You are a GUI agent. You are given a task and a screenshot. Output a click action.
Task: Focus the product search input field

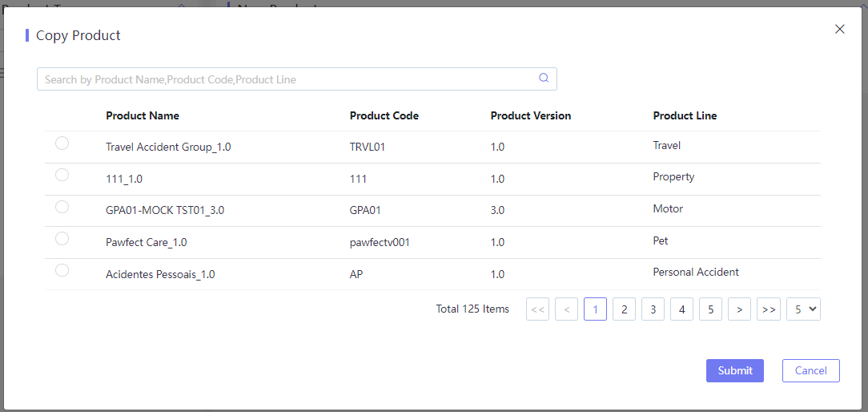297,79
